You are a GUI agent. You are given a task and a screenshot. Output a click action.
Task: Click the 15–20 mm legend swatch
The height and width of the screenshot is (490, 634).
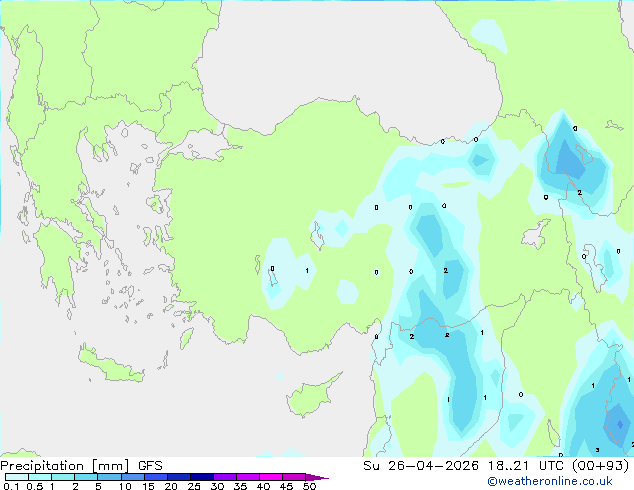coord(155,477)
